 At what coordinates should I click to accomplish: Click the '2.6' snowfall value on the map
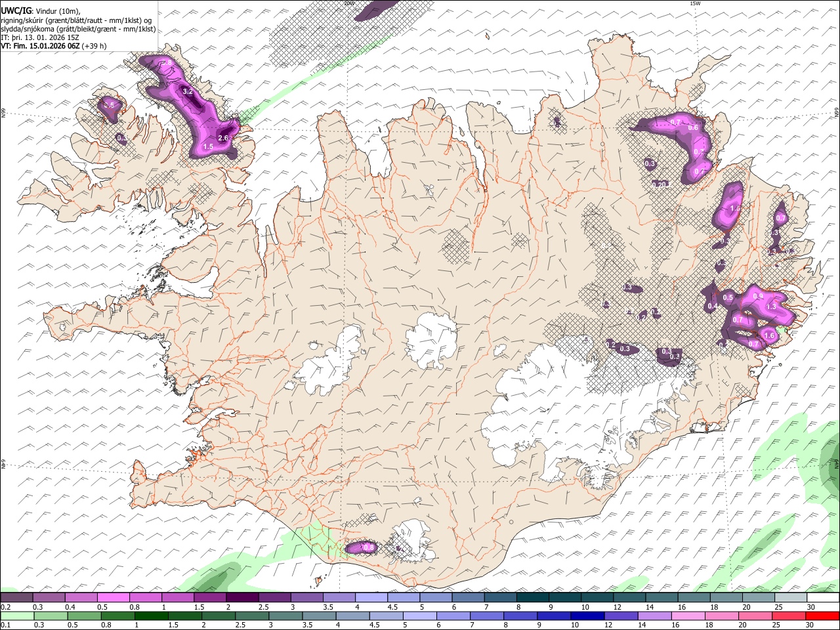(x=222, y=138)
